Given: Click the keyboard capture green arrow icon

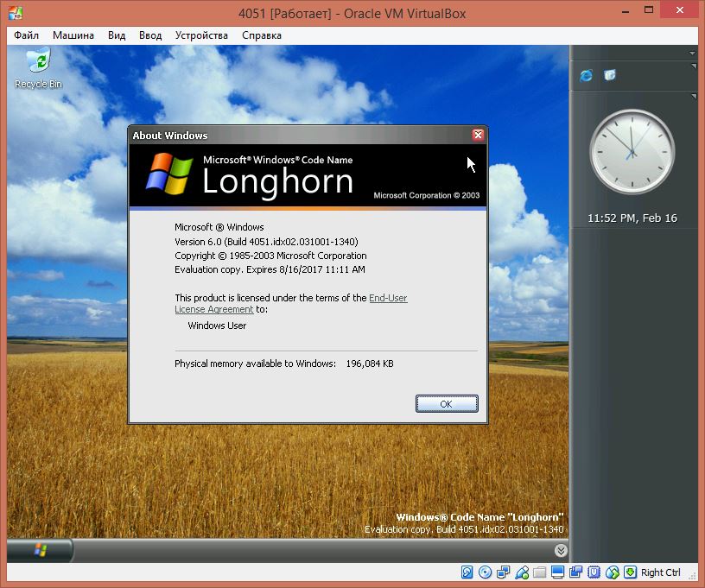Looking at the screenshot, I should (x=631, y=572).
